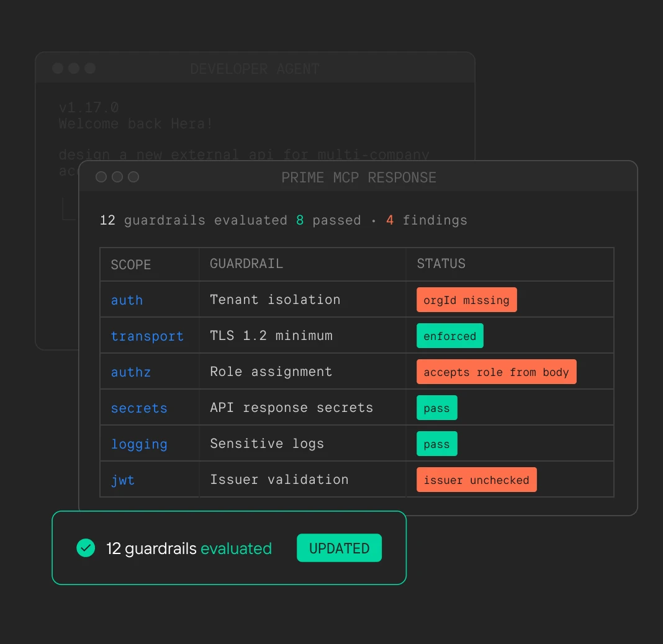This screenshot has width=663, height=644.
Task: Click the Welcome back Hera! line in DEVELOPER AGENT
Action: [x=135, y=124]
